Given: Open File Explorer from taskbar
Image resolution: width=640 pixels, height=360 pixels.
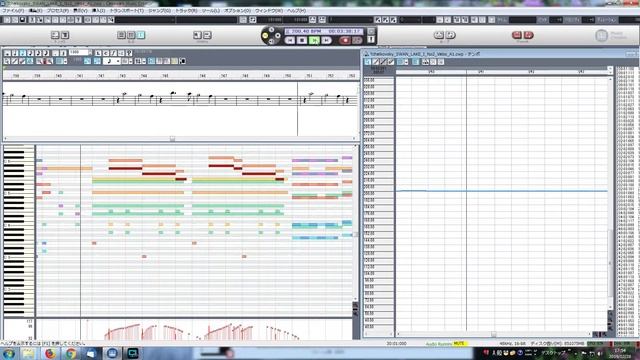Looking at the screenshot, I should point(29,353).
